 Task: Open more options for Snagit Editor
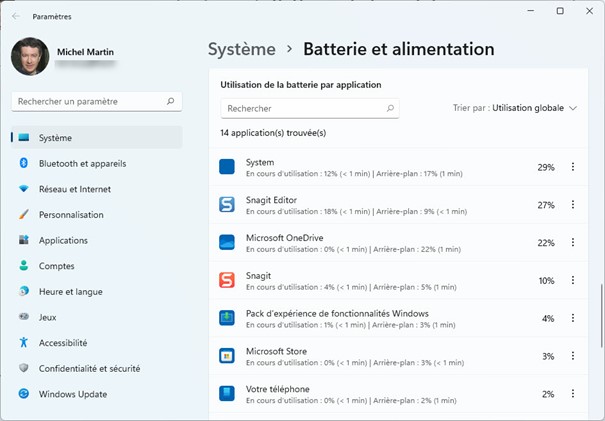tap(573, 205)
